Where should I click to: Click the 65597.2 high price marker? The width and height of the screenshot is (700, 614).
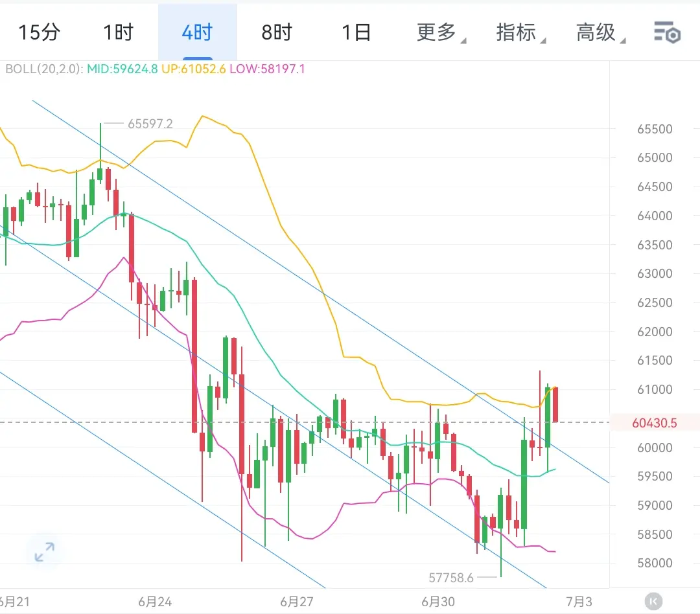[x=150, y=124]
